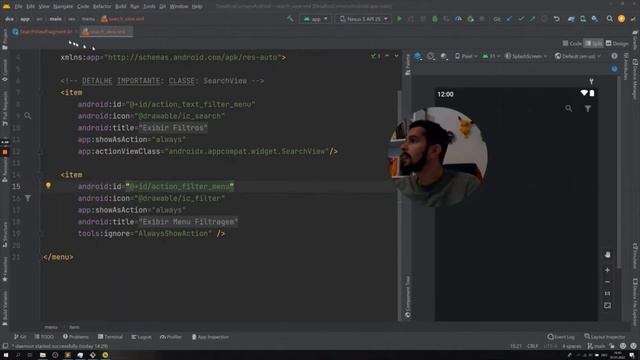Click the zoom out minus in preview
The image size is (640, 360).
pos(607,282)
